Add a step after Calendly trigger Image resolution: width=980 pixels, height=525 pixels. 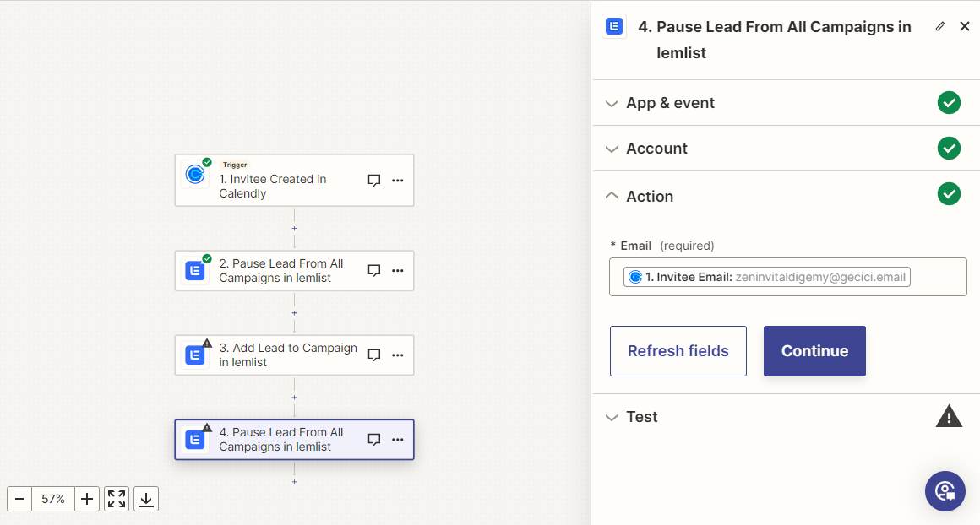tap(294, 229)
